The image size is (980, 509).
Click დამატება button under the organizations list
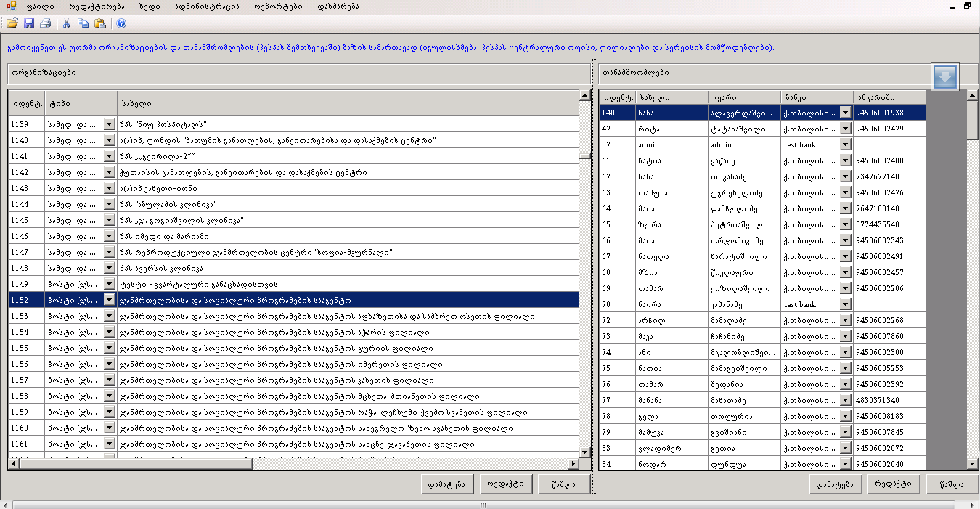(447, 484)
